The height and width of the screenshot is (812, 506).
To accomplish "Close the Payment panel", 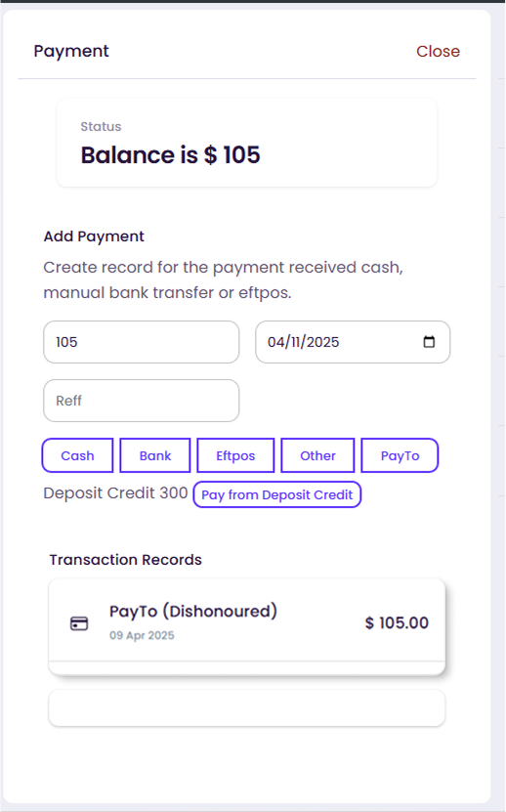I will (439, 51).
